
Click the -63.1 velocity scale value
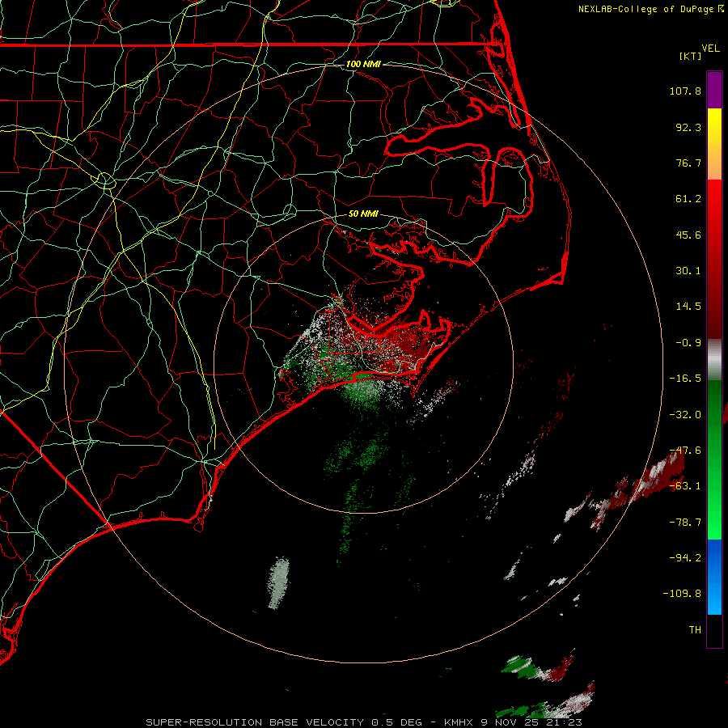tap(685, 486)
